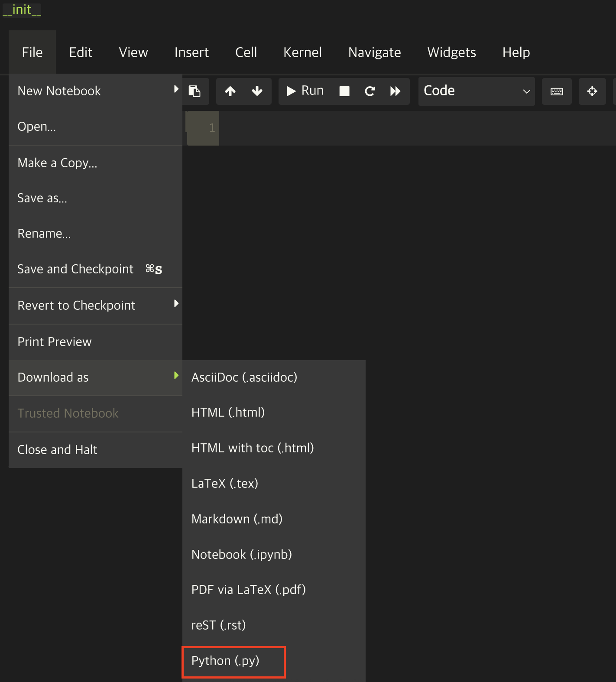Interrupt the kernel with stop icon
The height and width of the screenshot is (682, 616).
coord(344,91)
